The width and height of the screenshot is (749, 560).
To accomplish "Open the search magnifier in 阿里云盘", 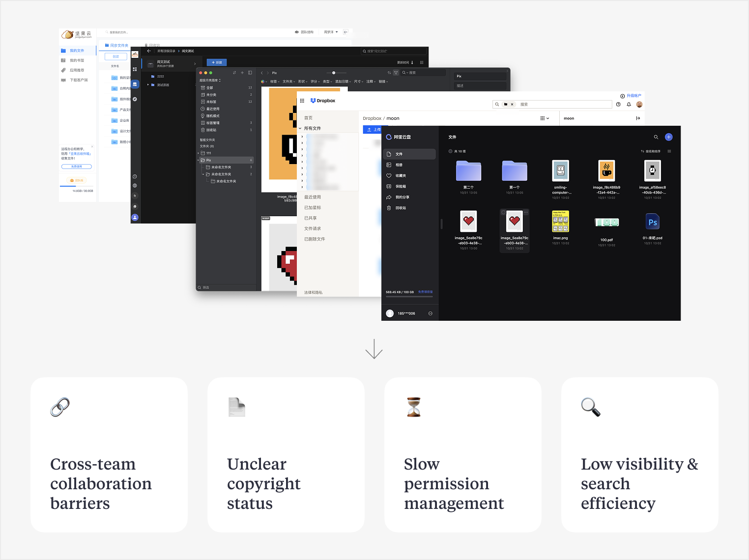I will click(656, 137).
